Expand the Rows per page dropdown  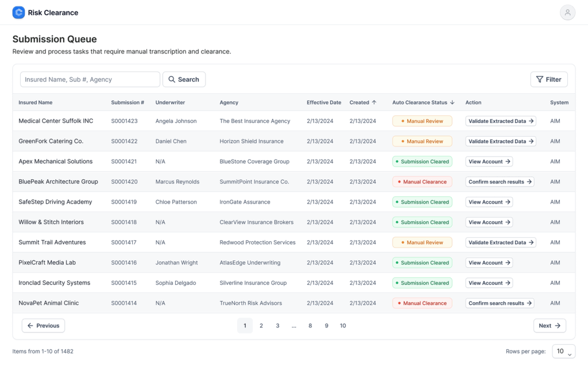(563, 351)
